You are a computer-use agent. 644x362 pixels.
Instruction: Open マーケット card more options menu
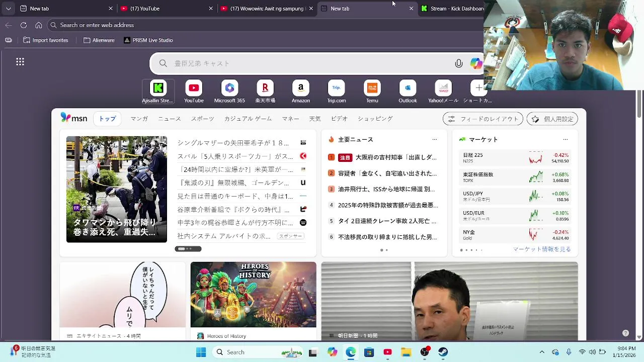tap(566, 140)
